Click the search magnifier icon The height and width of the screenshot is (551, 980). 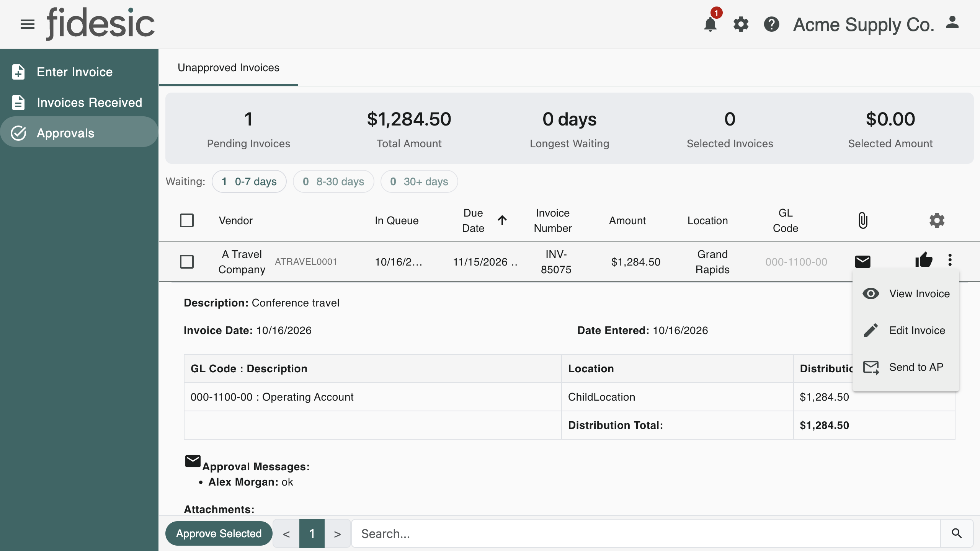click(957, 533)
